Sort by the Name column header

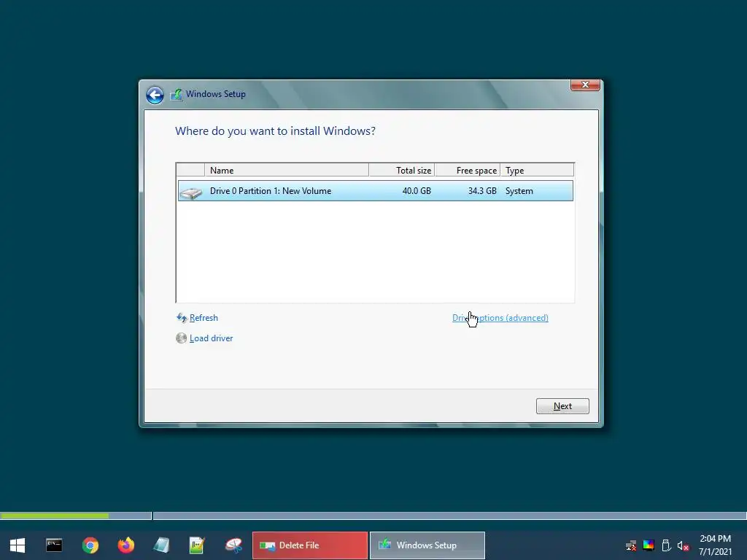287,170
